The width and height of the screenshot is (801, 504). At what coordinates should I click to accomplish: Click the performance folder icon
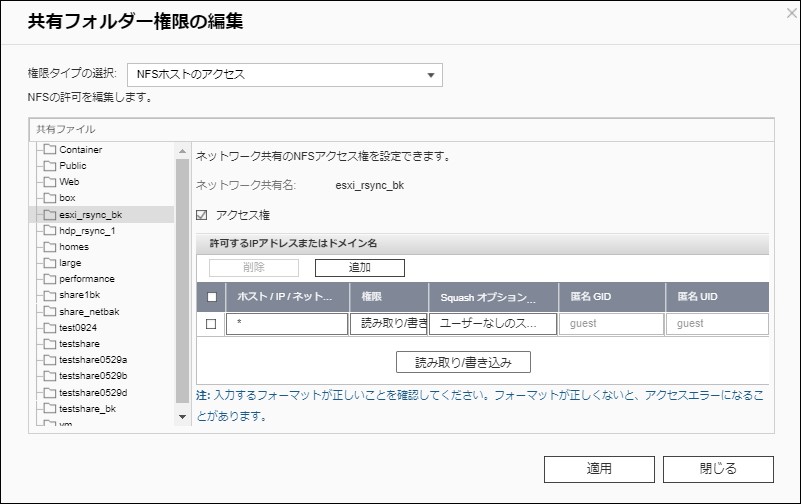click(50, 279)
